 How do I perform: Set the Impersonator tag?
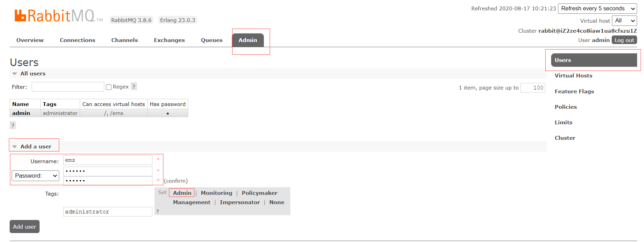point(240,202)
